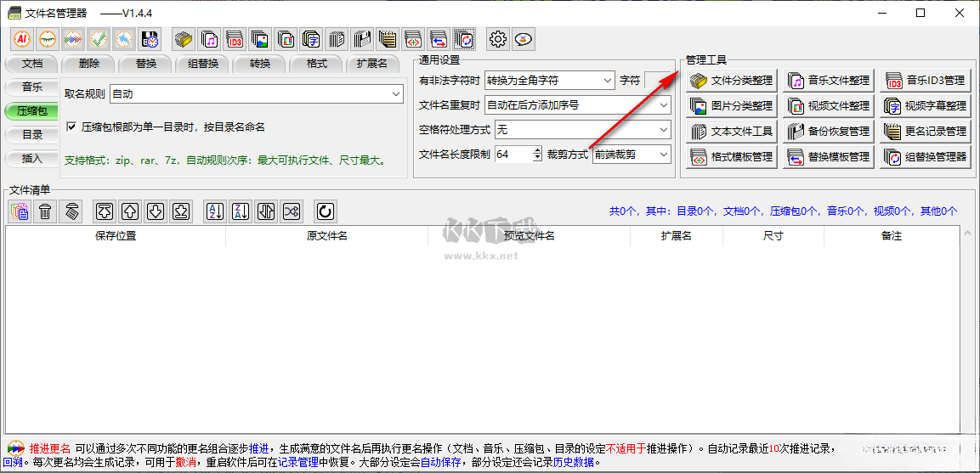Shuffle file list order randomly
Image resolution: width=980 pixels, height=473 pixels.
click(292, 211)
